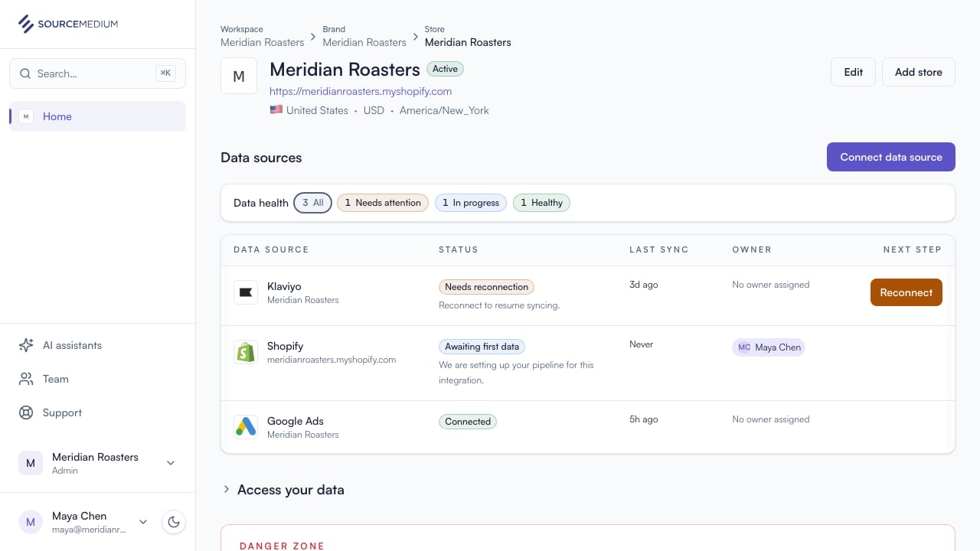Image resolution: width=980 pixels, height=551 pixels.
Task: Click the Support lifebuoy icon
Action: (26, 412)
